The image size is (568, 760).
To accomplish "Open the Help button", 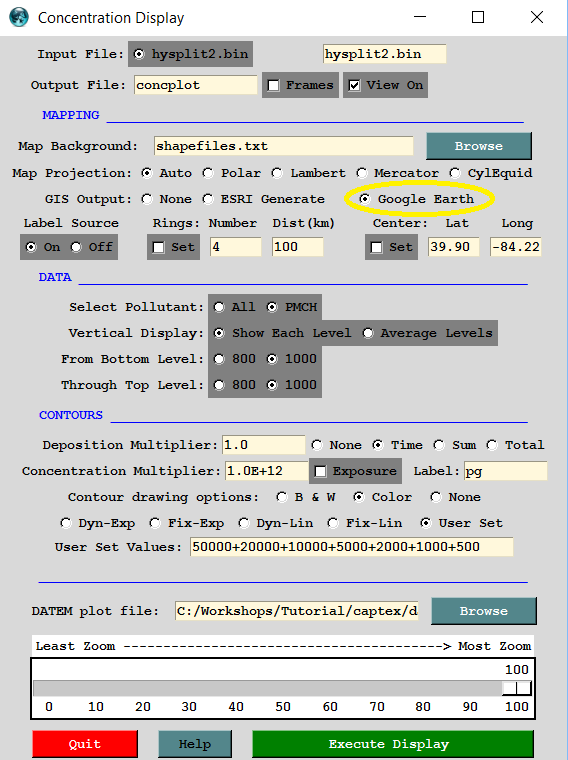I will (195, 744).
